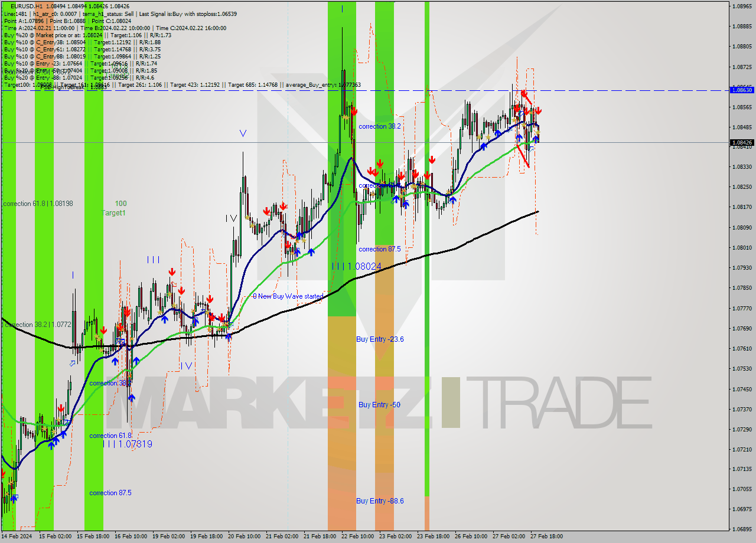Click the 1.07450 price axis label
This screenshot has width=756, height=543.
(742, 390)
